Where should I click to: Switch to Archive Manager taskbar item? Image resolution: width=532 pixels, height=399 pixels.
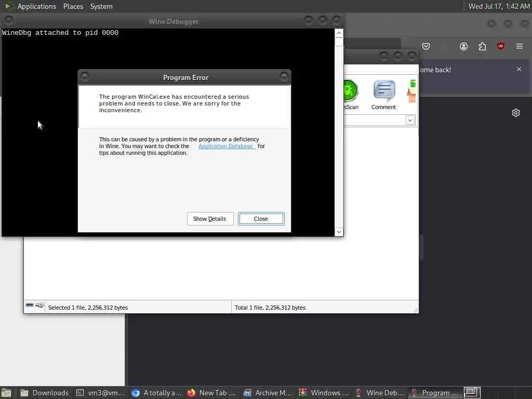(268, 393)
